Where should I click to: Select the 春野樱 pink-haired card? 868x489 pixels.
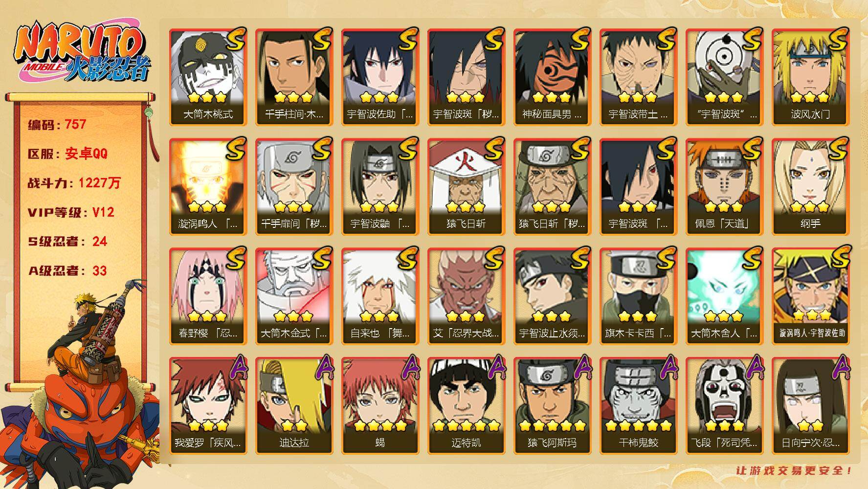208,296
